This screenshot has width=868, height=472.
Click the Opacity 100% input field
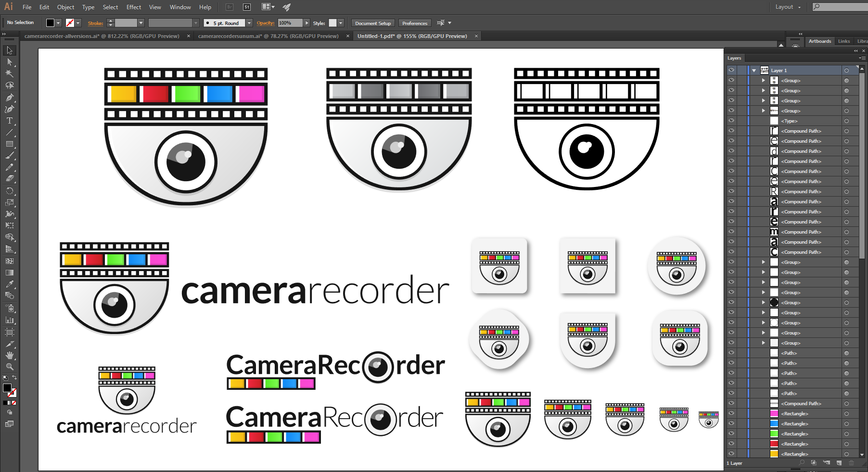click(290, 23)
